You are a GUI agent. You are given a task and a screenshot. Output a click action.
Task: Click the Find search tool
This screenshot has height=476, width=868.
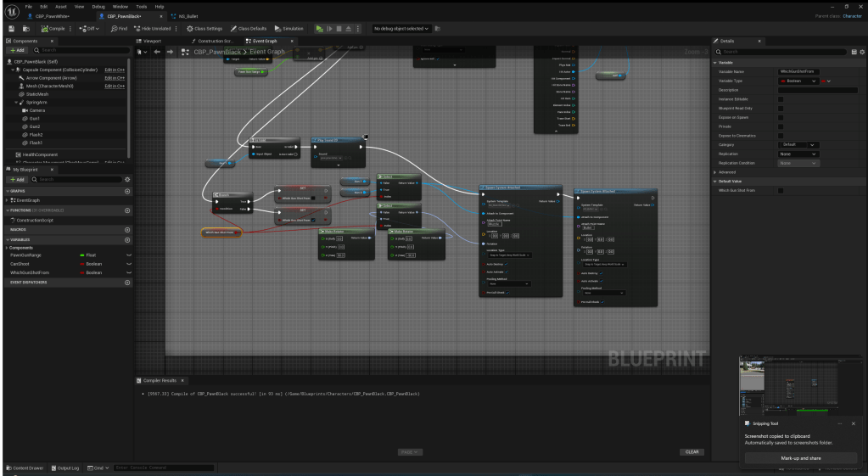click(118, 28)
